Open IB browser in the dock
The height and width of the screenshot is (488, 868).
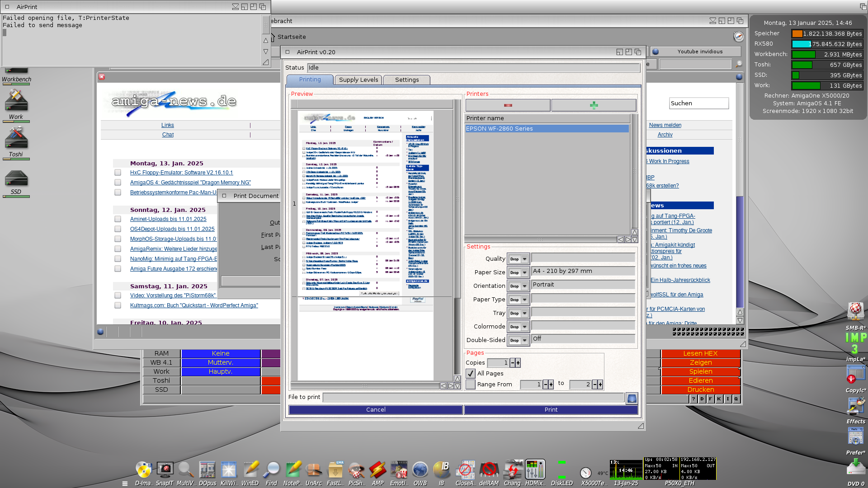(441, 470)
